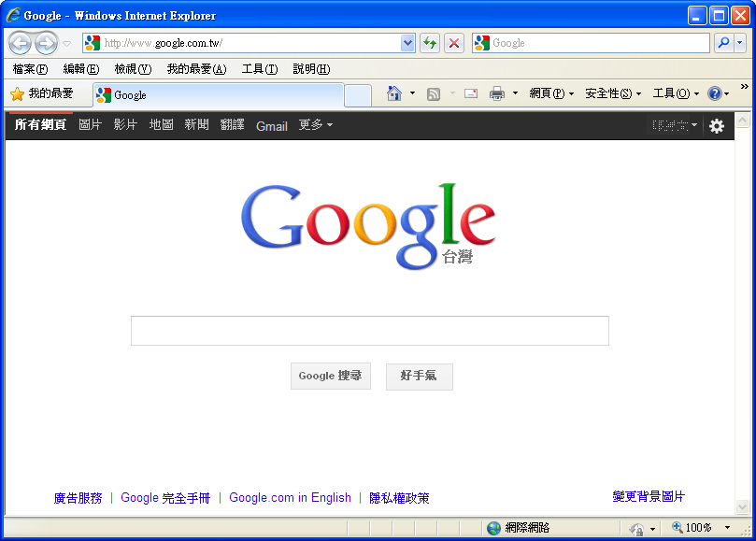Open Google.com in English link
Screen dimensions: 756x541
point(290,498)
